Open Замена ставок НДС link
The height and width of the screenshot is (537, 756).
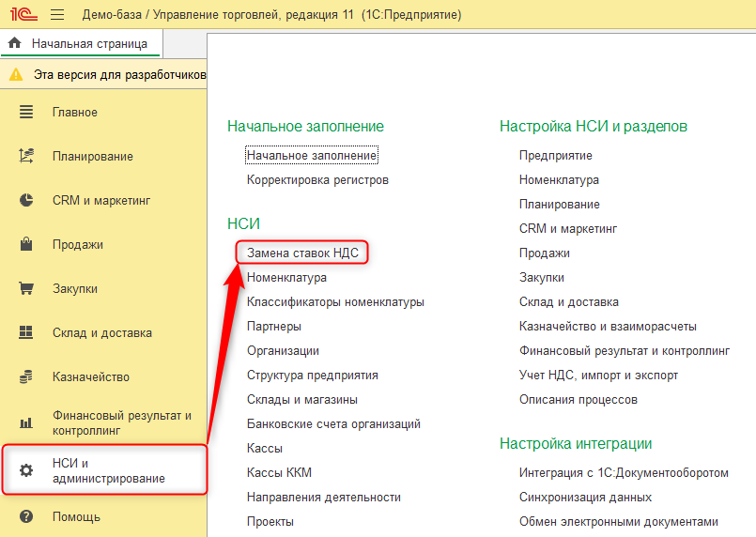click(302, 253)
